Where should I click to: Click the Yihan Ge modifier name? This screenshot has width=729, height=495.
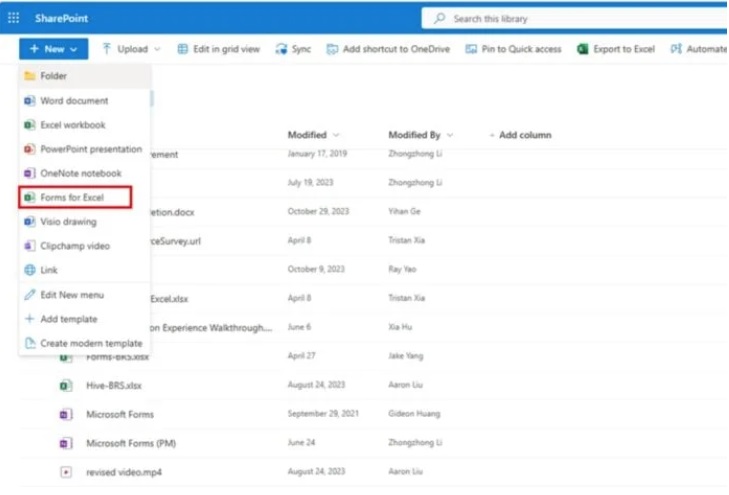[x=404, y=211]
